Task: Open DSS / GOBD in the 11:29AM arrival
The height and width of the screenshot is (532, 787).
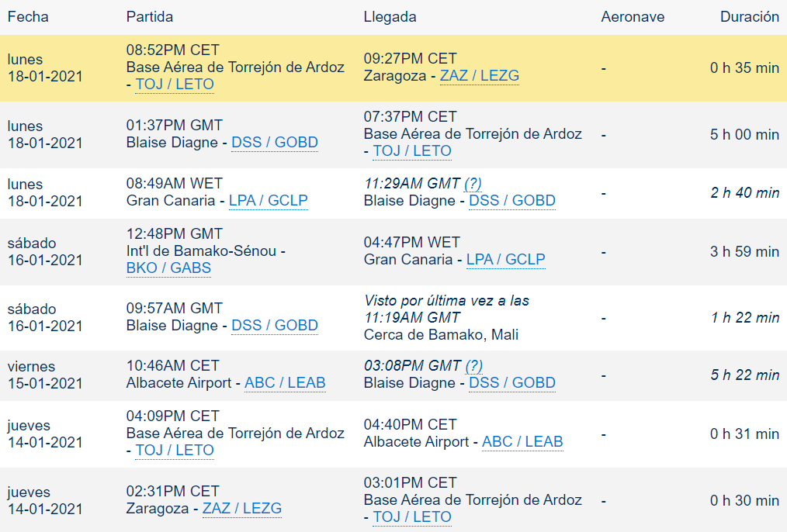Action: tap(512, 201)
